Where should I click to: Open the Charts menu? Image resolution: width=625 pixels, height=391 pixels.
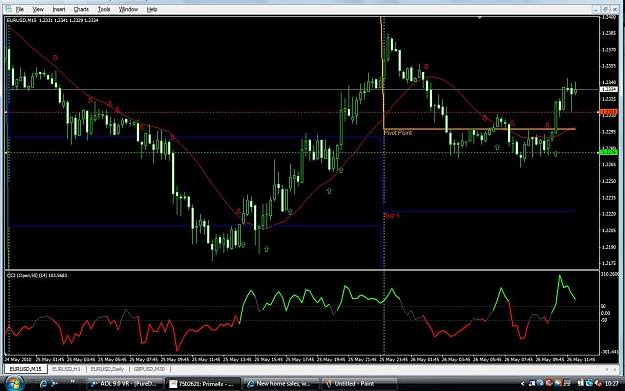pos(81,9)
